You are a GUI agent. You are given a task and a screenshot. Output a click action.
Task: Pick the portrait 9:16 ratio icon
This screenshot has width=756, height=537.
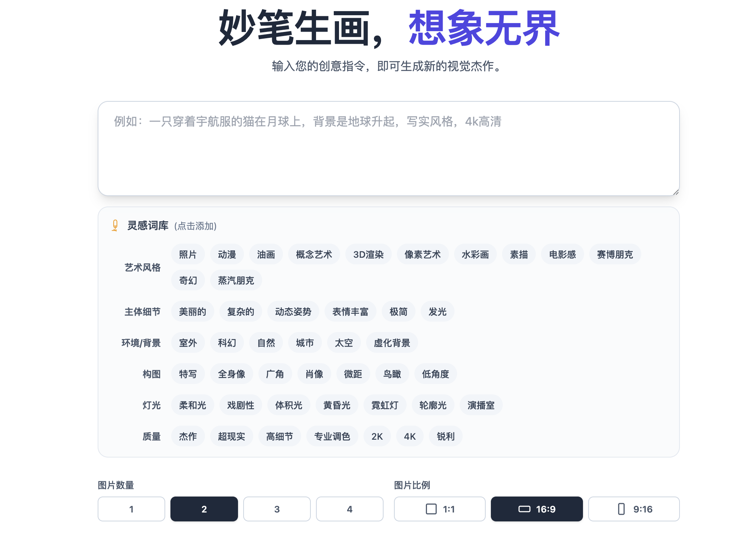point(621,509)
